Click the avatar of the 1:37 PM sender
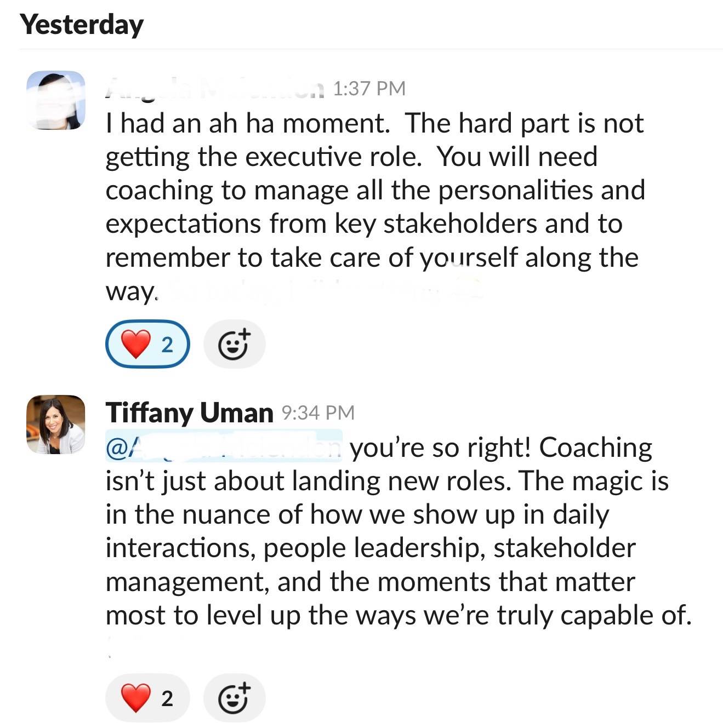Viewport: 723px width, 728px height. tap(56, 100)
